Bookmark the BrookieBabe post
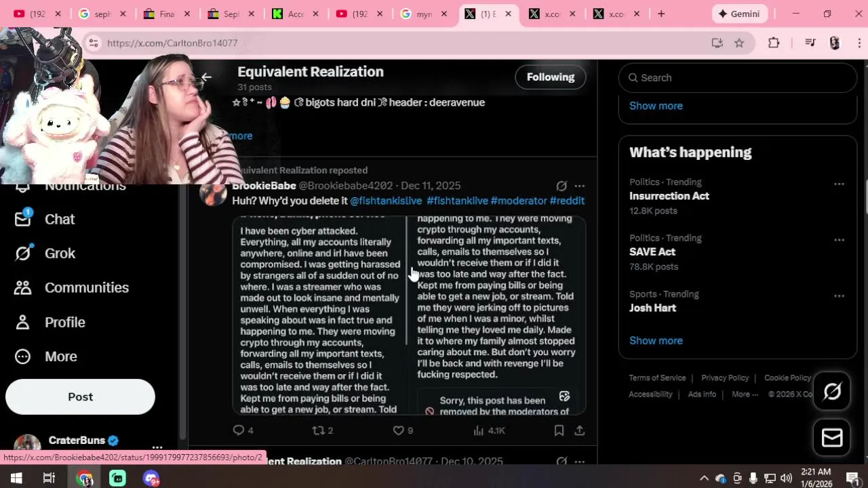Image resolution: width=868 pixels, height=488 pixels. pyautogui.click(x=559, y=430)
